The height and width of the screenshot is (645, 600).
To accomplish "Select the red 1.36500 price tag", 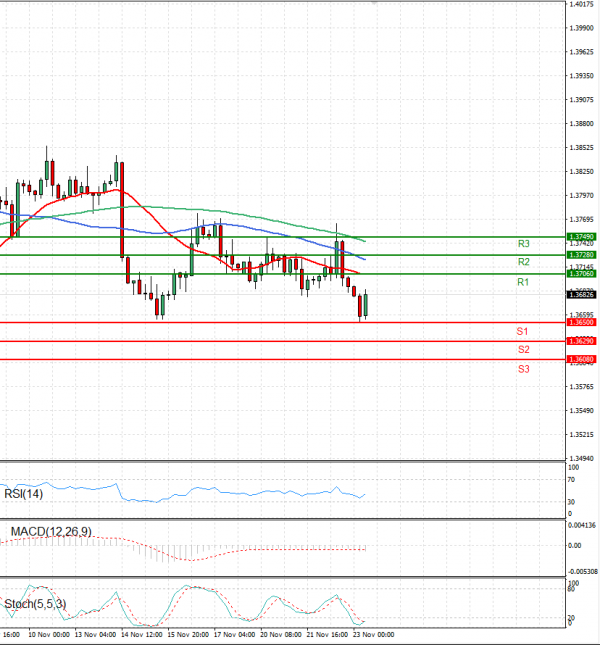I will point(581,322).
